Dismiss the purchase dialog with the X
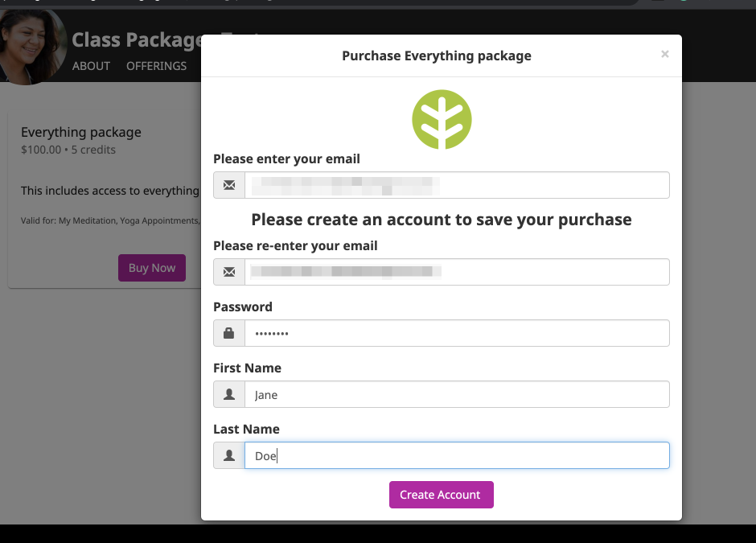This screenshot has width=756, height=543. point(665,54)
